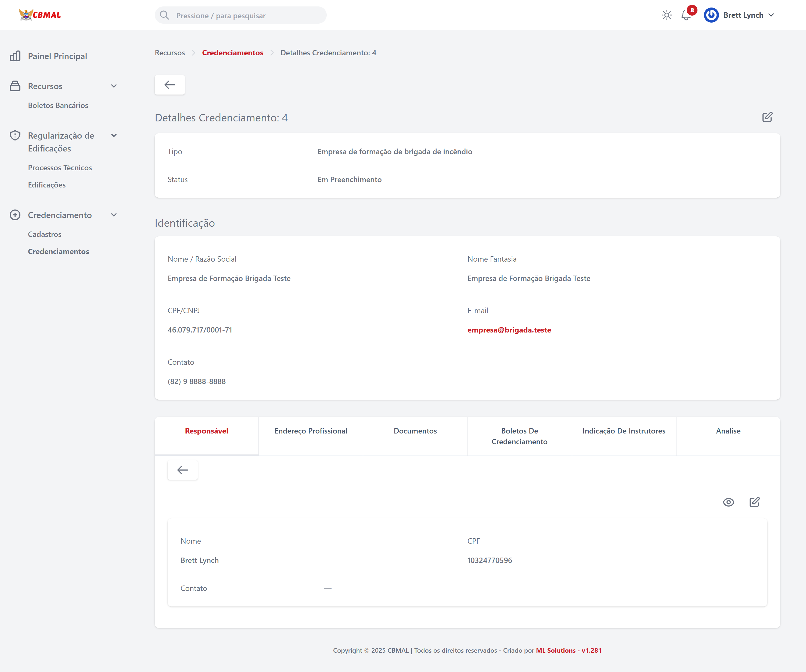Open Painel Principal in sidebar
The width and height of the screenshot is (806, 672).
tap(57, 56)
